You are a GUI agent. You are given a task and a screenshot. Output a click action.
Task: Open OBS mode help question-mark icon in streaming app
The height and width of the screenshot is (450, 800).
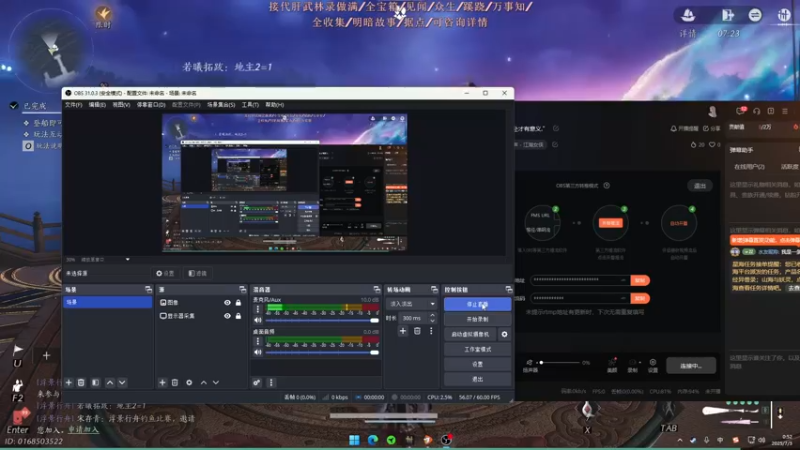click(x=607, y=186)
